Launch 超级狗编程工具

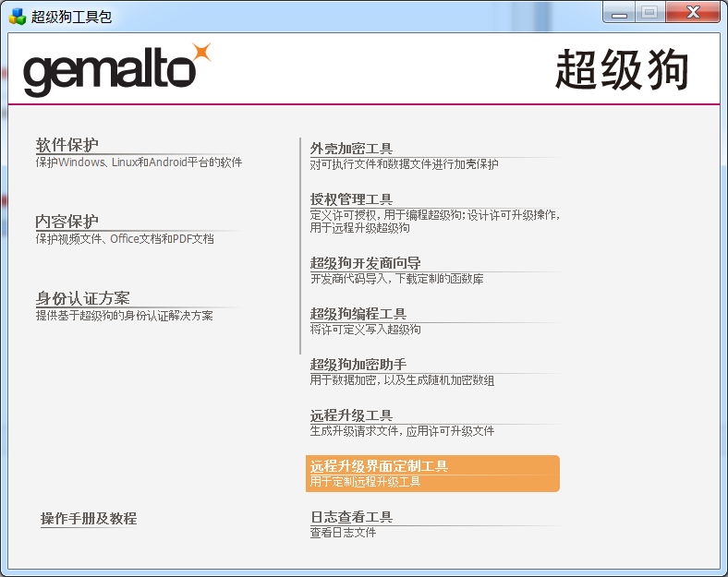358,314
